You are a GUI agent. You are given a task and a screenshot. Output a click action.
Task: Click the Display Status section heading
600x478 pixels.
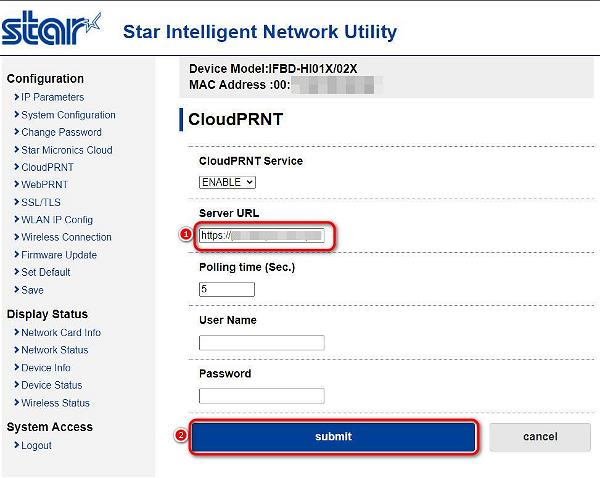coord(47,314)
